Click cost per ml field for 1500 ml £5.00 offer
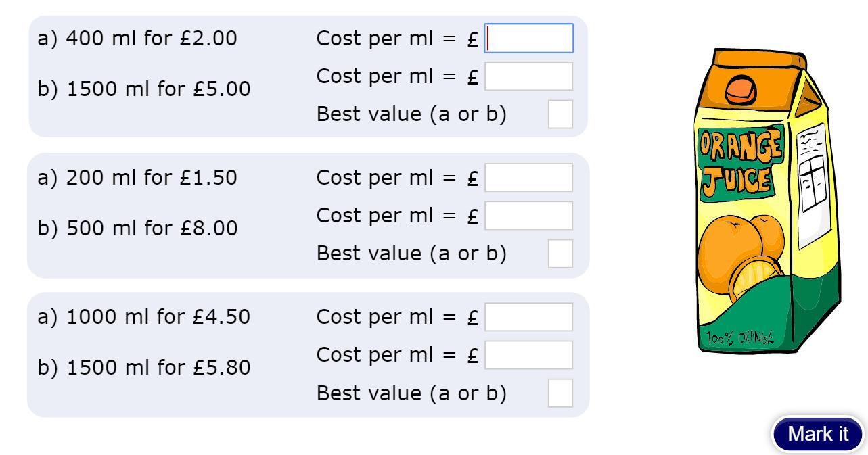This screenshot has width=868, height=455. 529,76
